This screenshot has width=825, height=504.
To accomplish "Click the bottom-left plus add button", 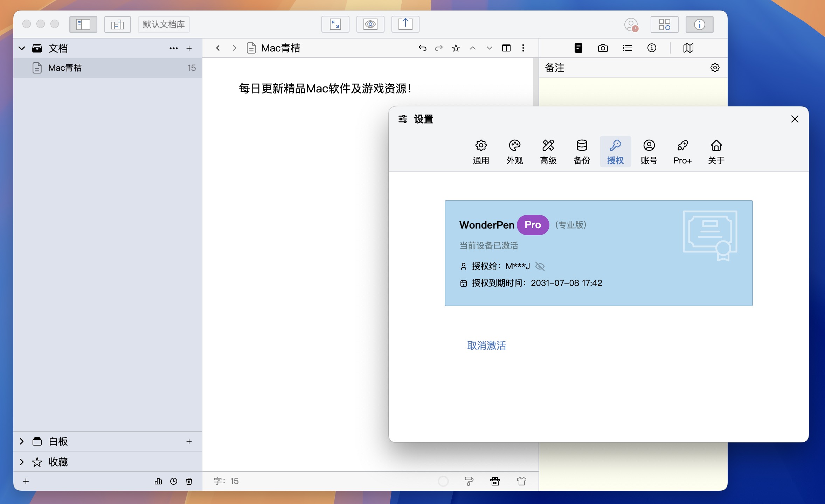I will pos(26,481).
